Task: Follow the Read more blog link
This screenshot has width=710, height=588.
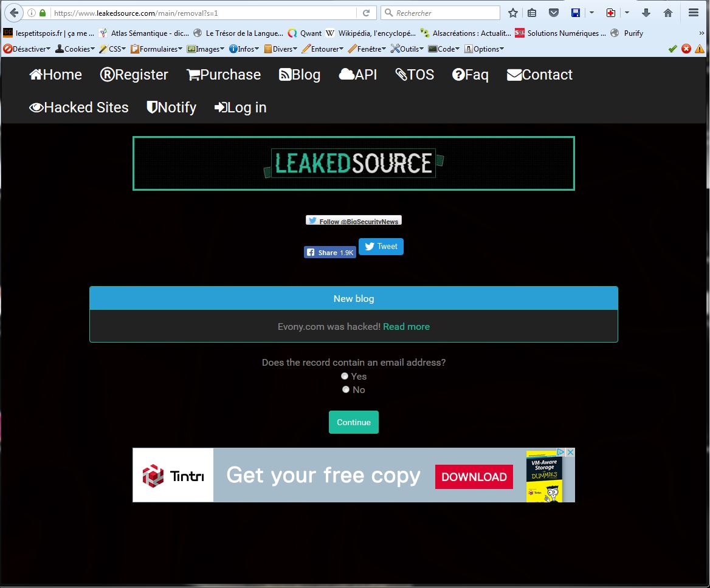Action: tap(406, 327)
